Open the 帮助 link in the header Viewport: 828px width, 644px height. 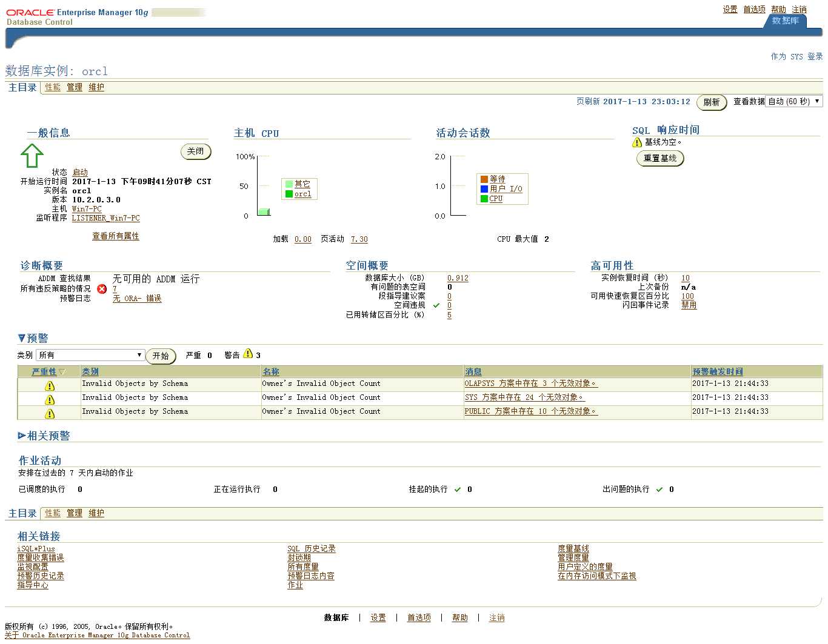pyautogui.click(x=779, y=9)
